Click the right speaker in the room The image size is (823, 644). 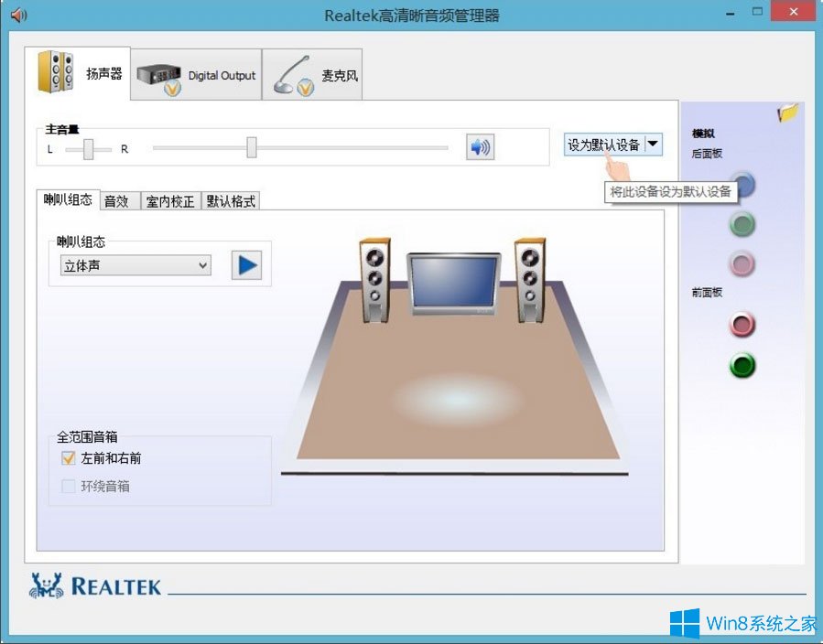[530, 280]
